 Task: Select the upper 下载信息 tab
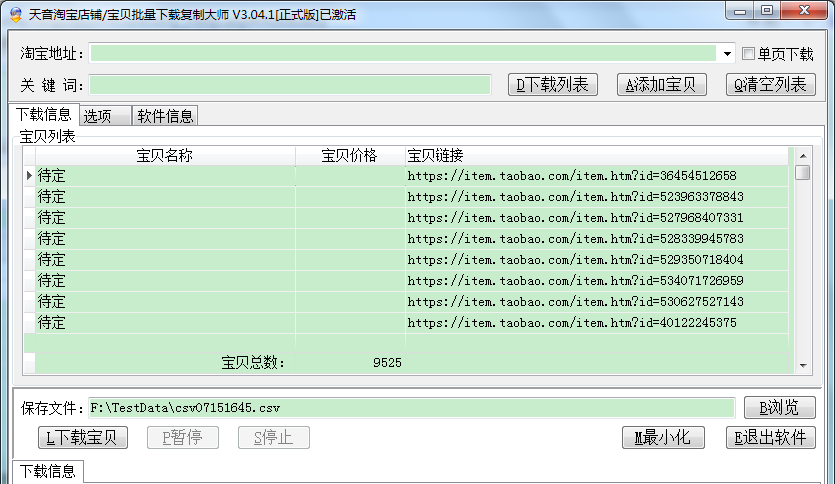coord(43,115)
